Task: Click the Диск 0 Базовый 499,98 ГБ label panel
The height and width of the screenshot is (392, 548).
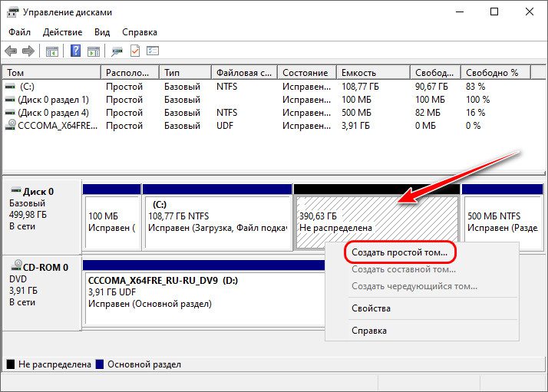Action: click(42, 216)
